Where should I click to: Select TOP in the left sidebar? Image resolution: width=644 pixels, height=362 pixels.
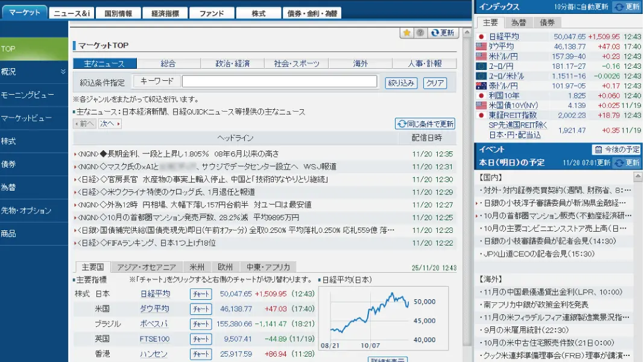coord(34,49)
